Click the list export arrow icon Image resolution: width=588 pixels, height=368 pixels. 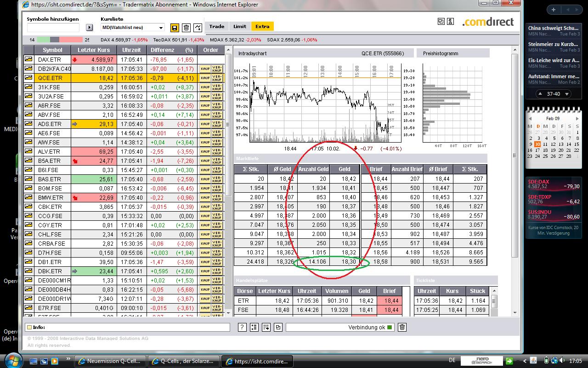(266, 327)
